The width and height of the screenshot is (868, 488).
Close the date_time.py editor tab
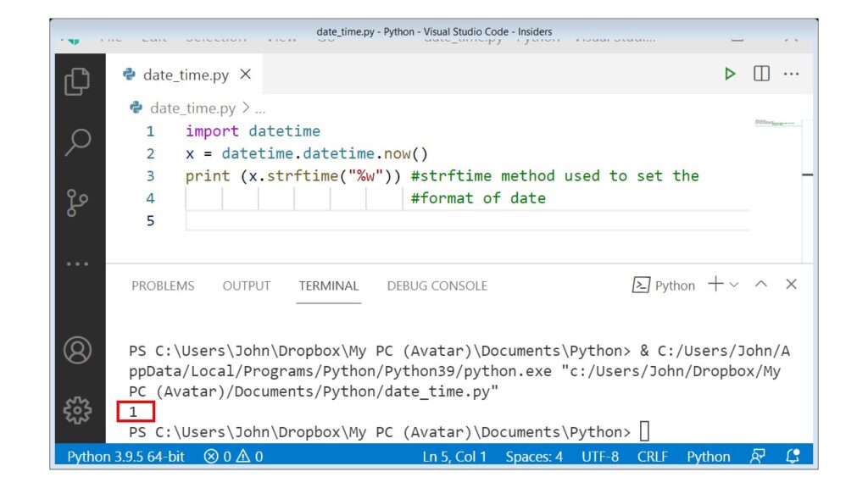[246, 75]
